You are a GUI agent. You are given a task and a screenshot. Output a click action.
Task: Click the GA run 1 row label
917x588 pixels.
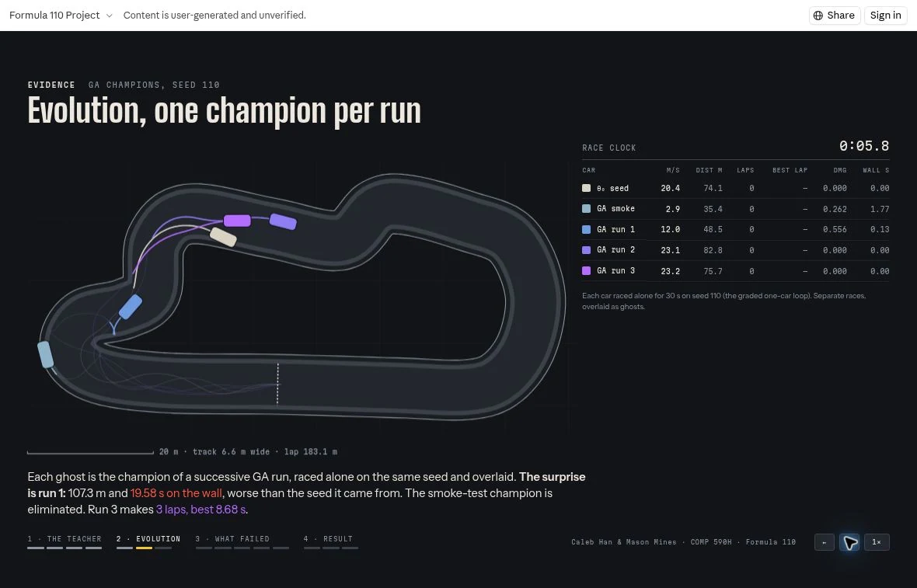tap(615, 230)
